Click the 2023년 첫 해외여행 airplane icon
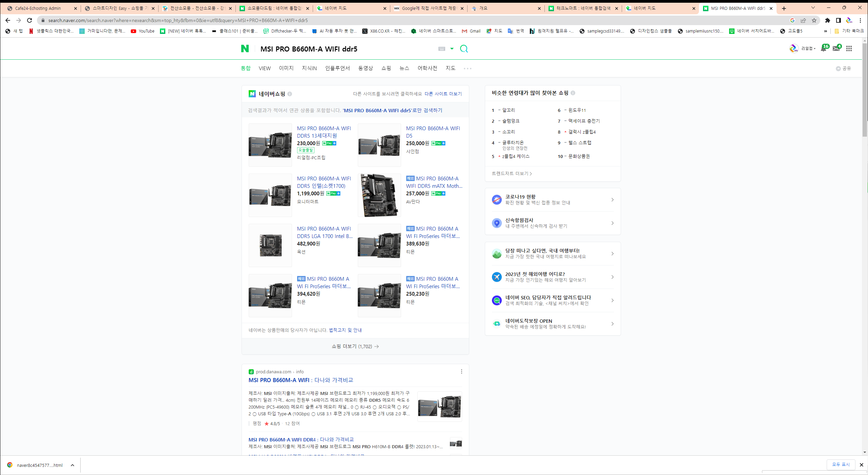 click(497, 277)
